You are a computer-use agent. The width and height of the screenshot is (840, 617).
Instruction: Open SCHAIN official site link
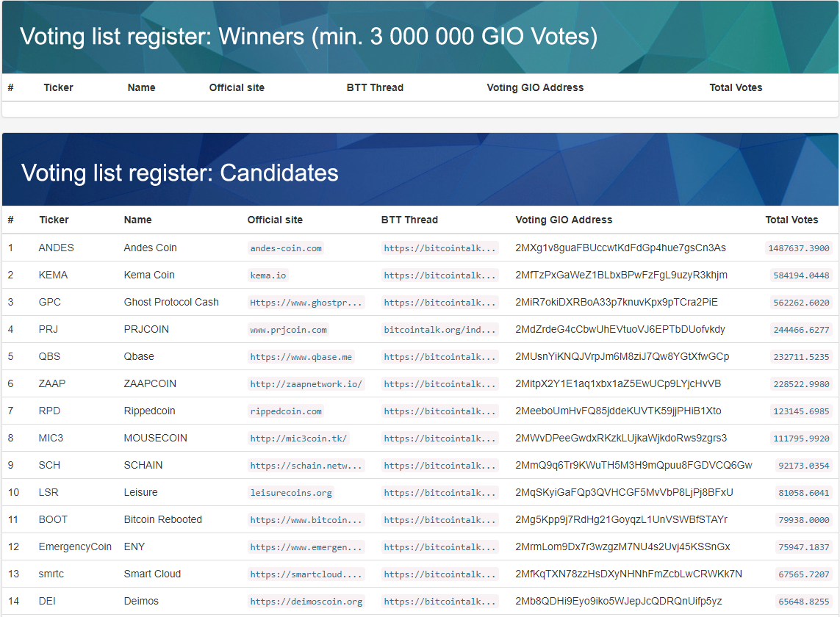[306, 466]
